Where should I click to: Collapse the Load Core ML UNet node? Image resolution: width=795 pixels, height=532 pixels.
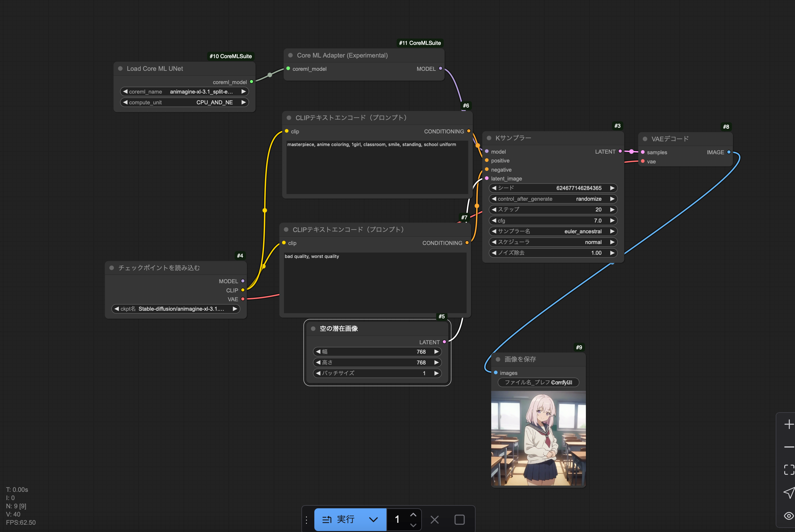point(120,69)
